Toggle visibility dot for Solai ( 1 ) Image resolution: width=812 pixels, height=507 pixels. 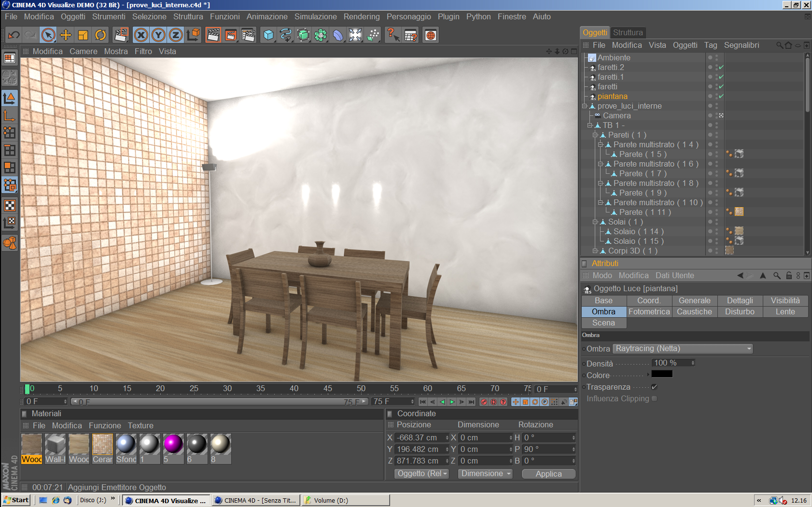(710, 222)
